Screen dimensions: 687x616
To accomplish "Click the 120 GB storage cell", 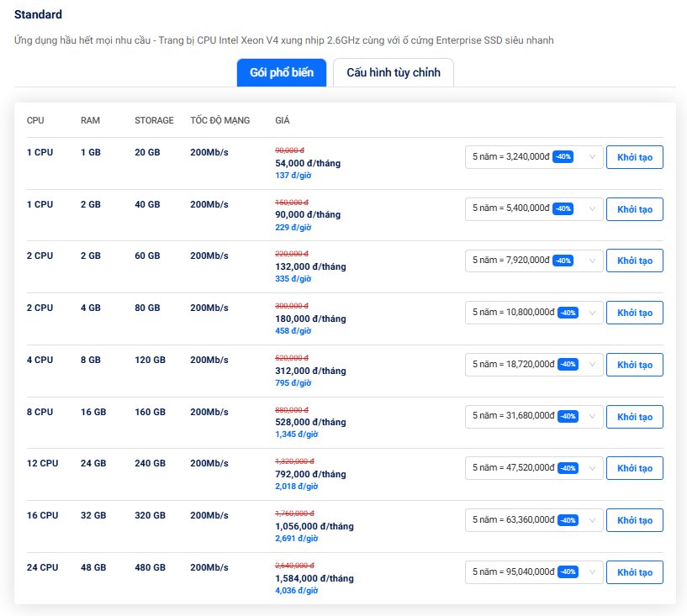I will [150, 360].
